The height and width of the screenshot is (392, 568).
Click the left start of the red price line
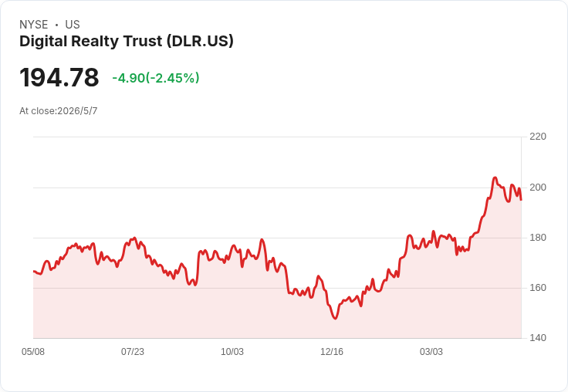click(34, 271)
